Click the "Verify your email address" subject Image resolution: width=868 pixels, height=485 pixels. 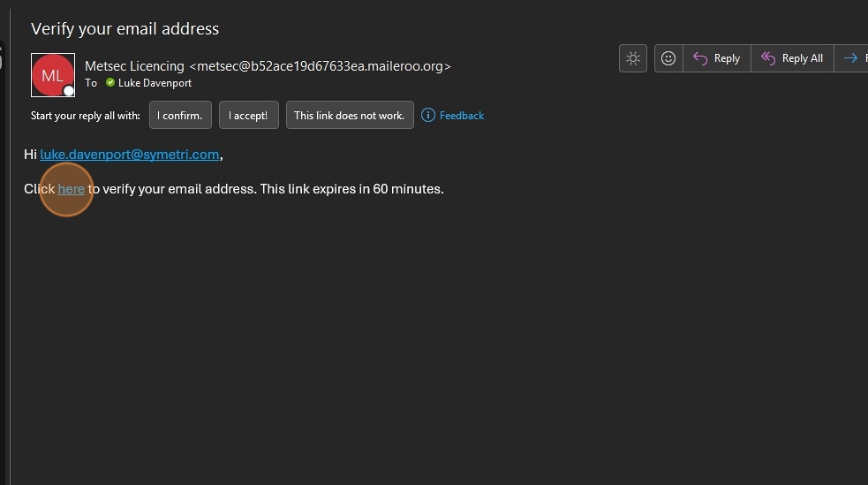(125, 28)
